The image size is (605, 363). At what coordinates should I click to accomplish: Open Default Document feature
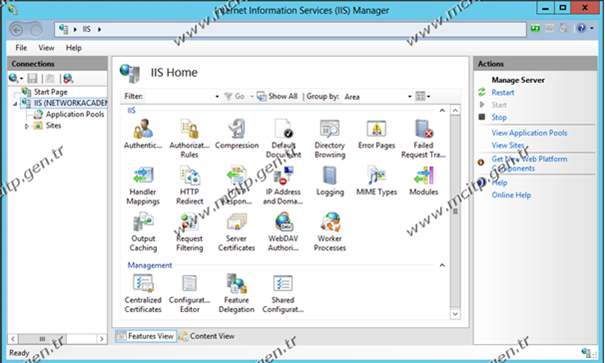pyautogui.click(x=283, y=138)
